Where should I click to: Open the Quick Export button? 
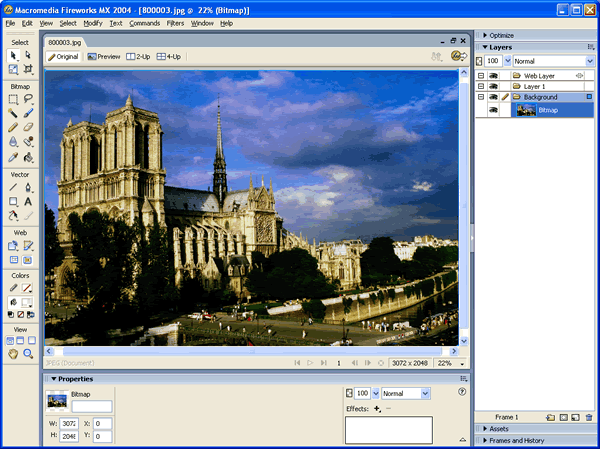tap(458, 56)
